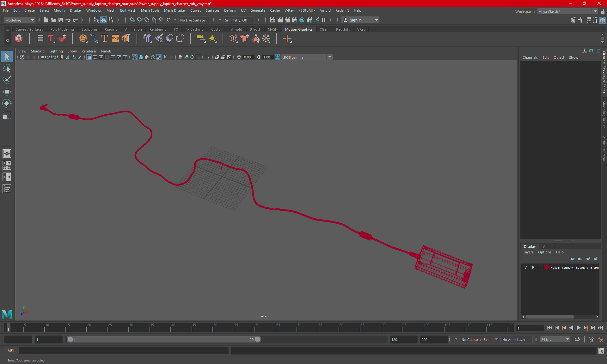Open the No Character Set dropdown
Image resolution: width=607 pixels, height=364 pixels.
pyautogui.click(x=475, y=339)
